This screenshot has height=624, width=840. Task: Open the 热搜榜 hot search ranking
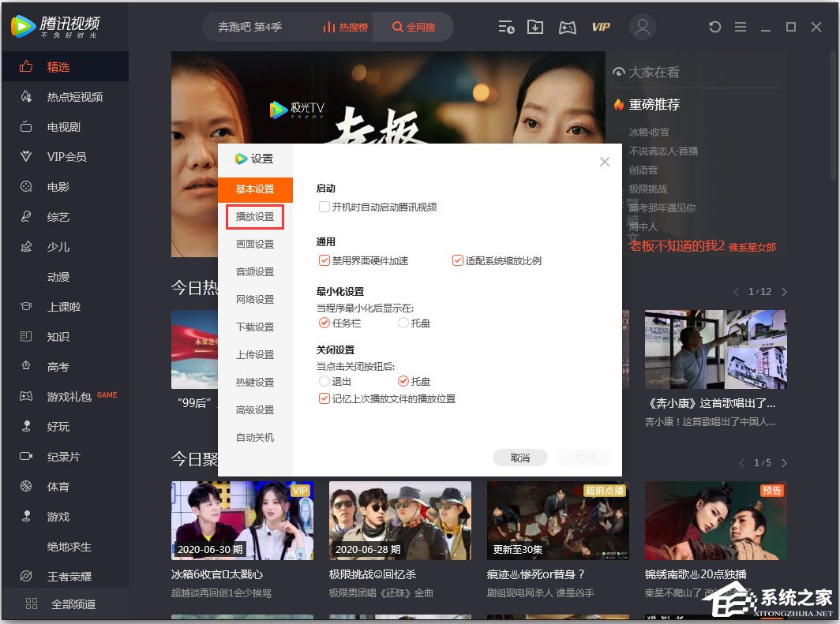click(346, 27)
